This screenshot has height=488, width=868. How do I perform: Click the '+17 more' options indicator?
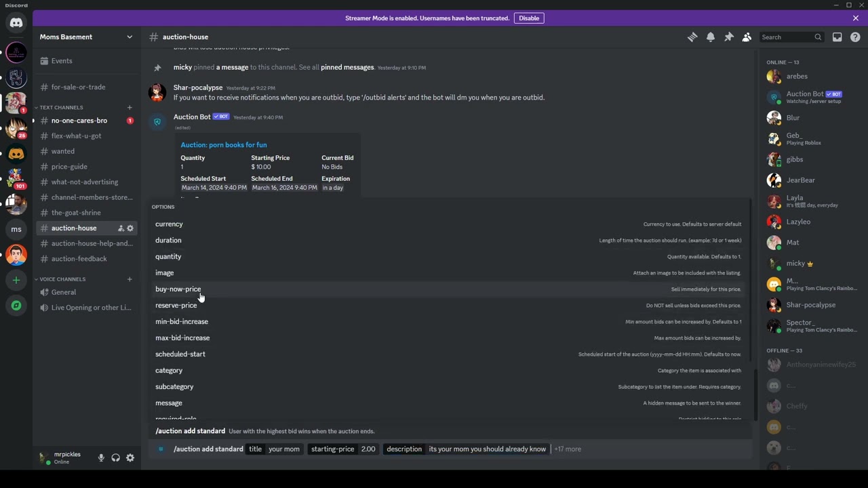click(568, 449)
